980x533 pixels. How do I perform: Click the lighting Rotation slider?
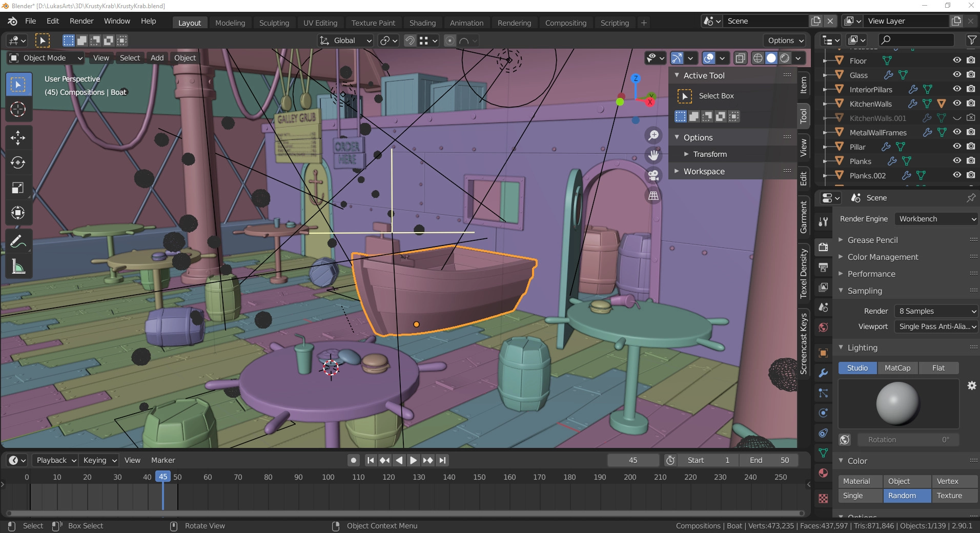[907, 440]
